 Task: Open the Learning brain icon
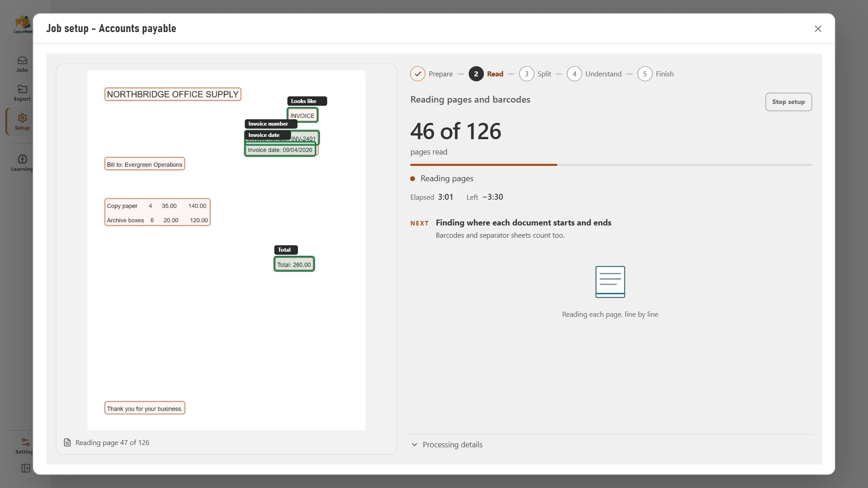click(22, 159)
